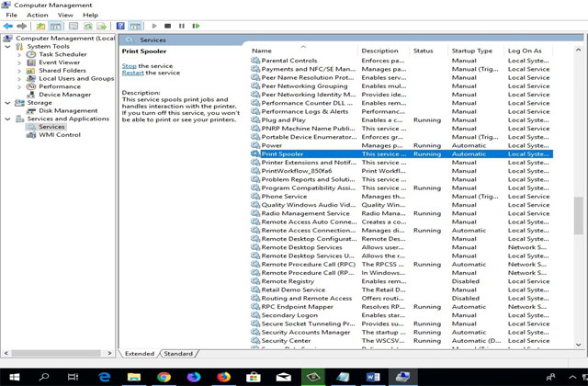Viewport: 588px width, 386px height.
Task: Expand the Event Viewer node
Action: (19, 62)
